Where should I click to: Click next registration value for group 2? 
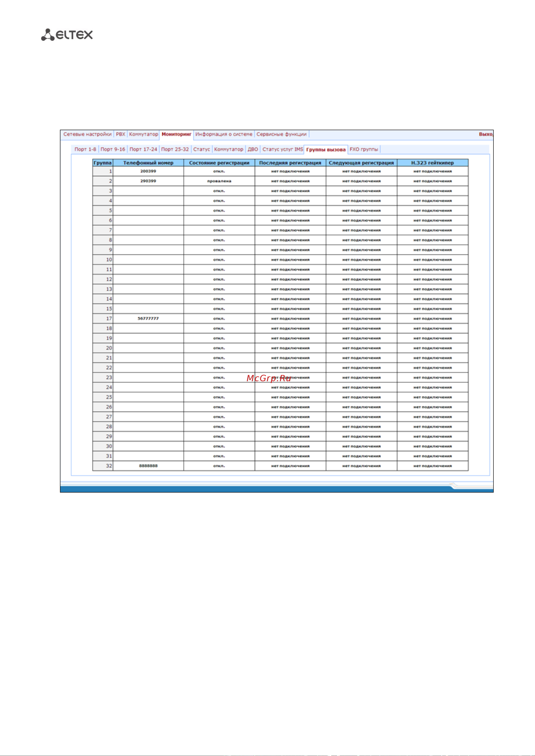[361, 181]
